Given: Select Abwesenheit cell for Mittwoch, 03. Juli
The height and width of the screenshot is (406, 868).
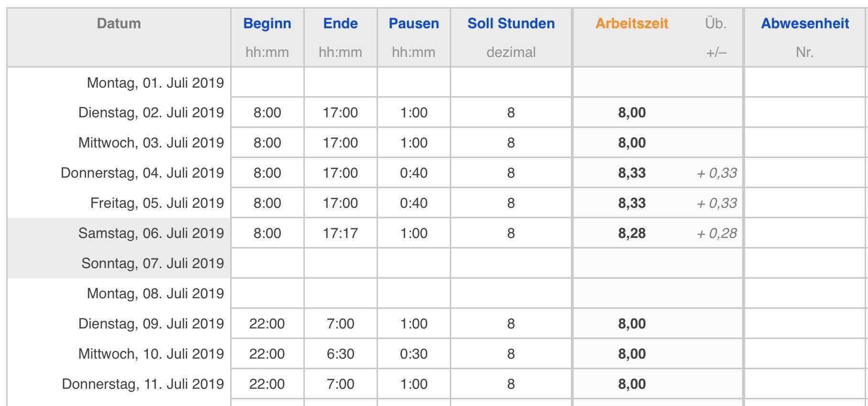Looking at the screenshot, I should 805,143.
